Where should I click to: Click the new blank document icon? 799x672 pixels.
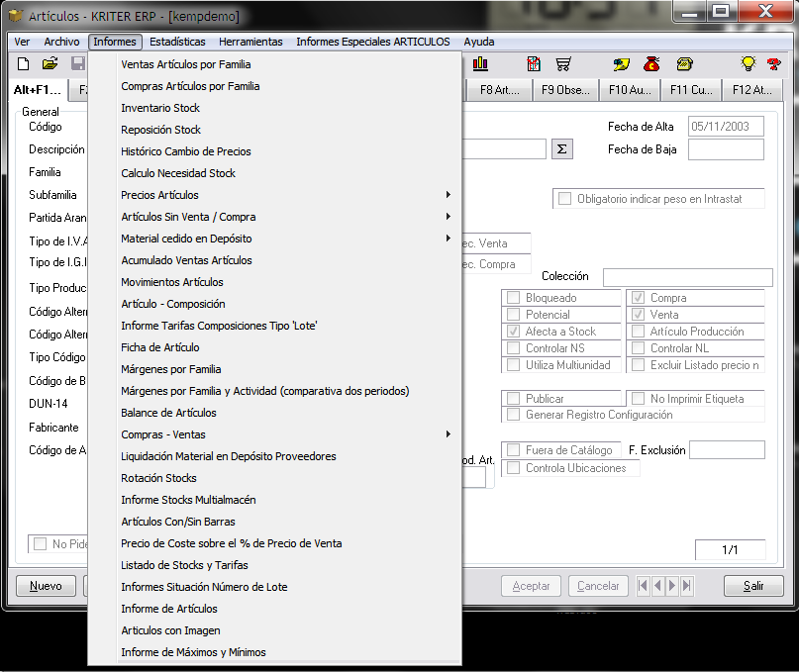pos(24,63)
